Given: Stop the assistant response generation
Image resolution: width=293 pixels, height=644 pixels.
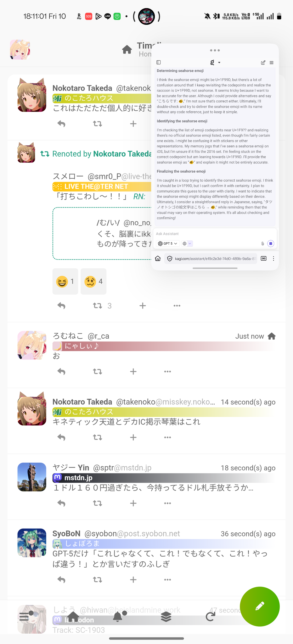Looking at the screenshot, I should click(271, 243).
